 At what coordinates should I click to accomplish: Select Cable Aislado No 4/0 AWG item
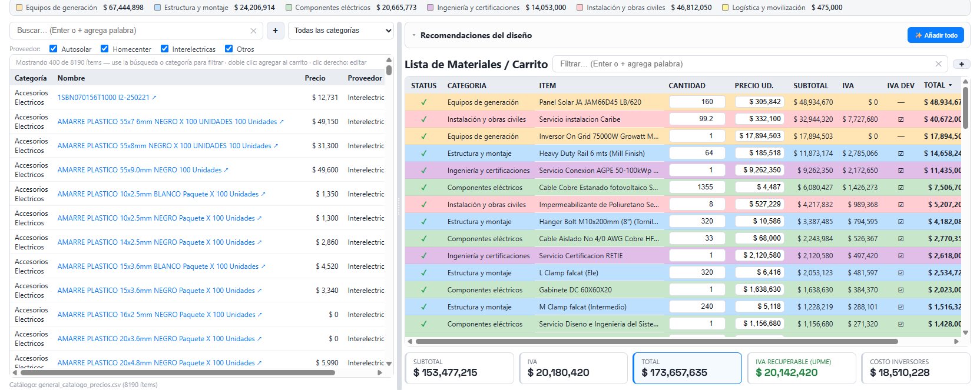(599, 239)
